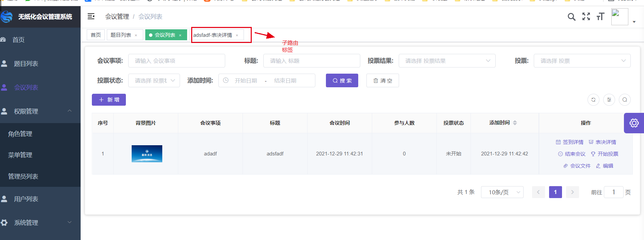Click the 开始投票 link in the row

click(x=605, y=154)
